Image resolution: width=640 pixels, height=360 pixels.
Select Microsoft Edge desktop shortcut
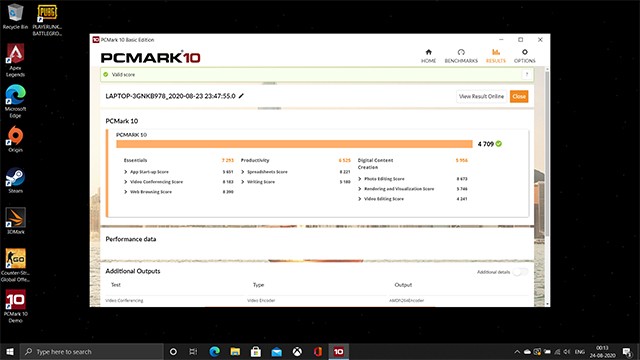pos(16,101)
